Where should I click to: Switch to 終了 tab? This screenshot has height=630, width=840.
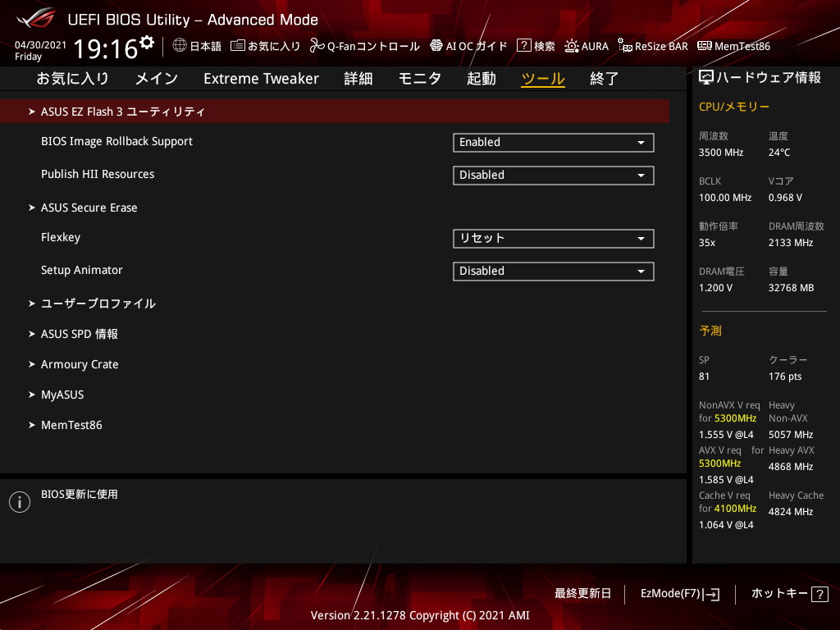point(605,79)
